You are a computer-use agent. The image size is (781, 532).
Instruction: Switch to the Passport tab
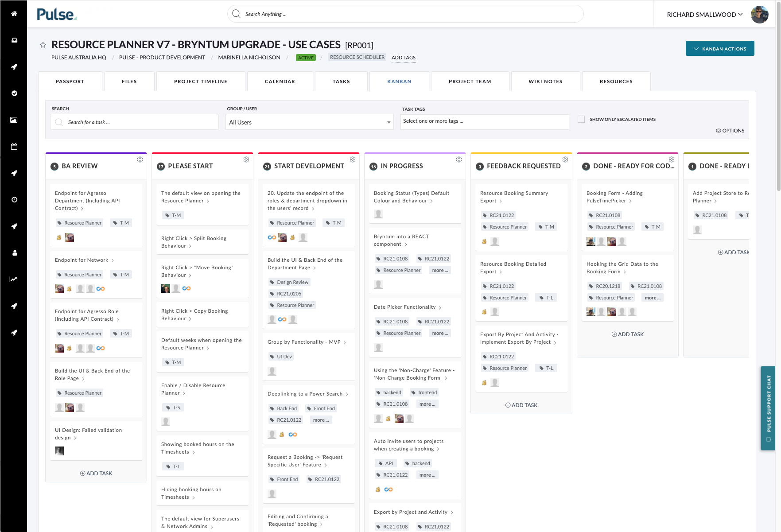70,82
